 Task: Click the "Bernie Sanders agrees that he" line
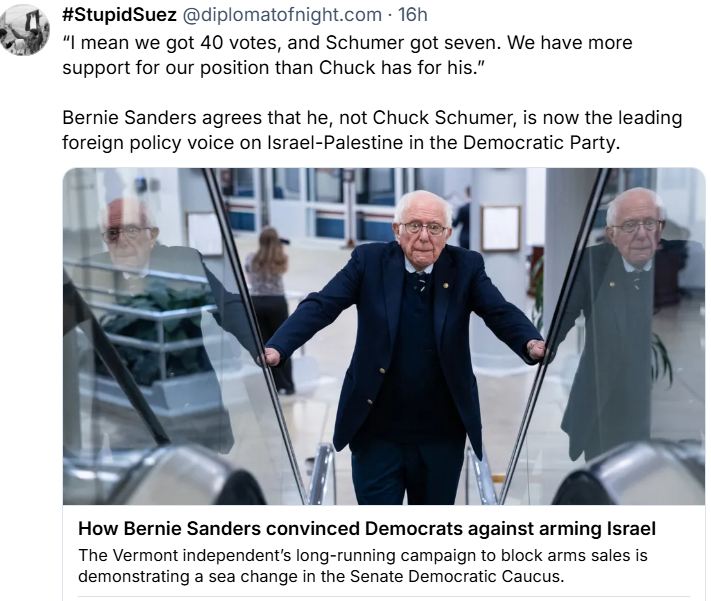click(372, 117)
